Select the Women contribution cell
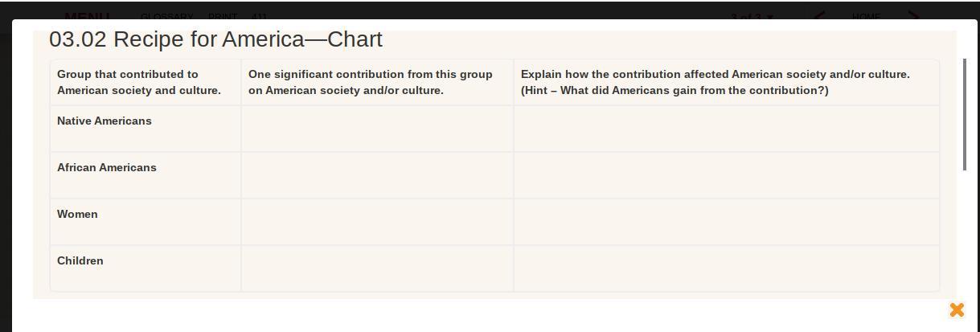 tap(377, 222)
